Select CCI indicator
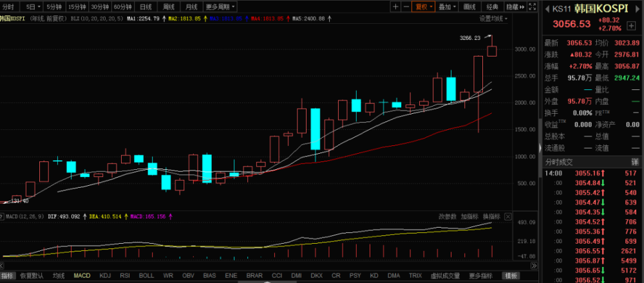 coord(277,276)
